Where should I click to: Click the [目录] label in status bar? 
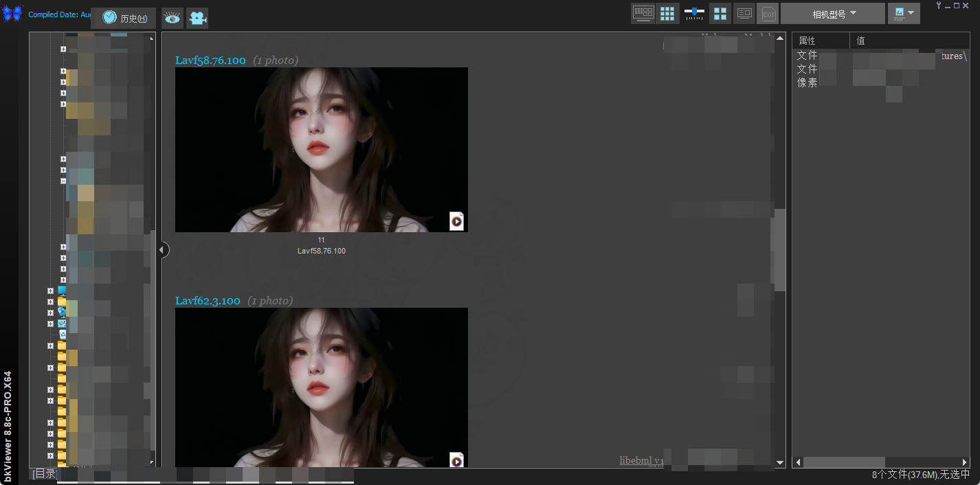coord(45,474)
